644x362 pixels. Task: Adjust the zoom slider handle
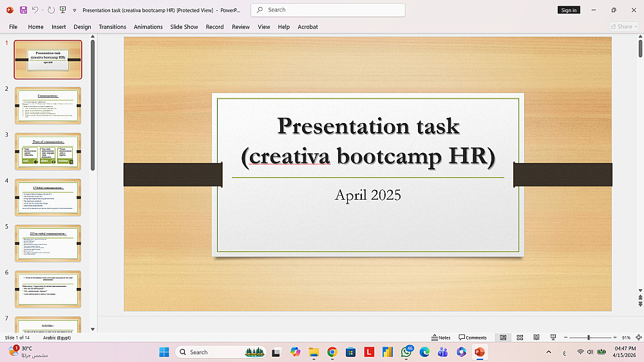pos(588,338)
